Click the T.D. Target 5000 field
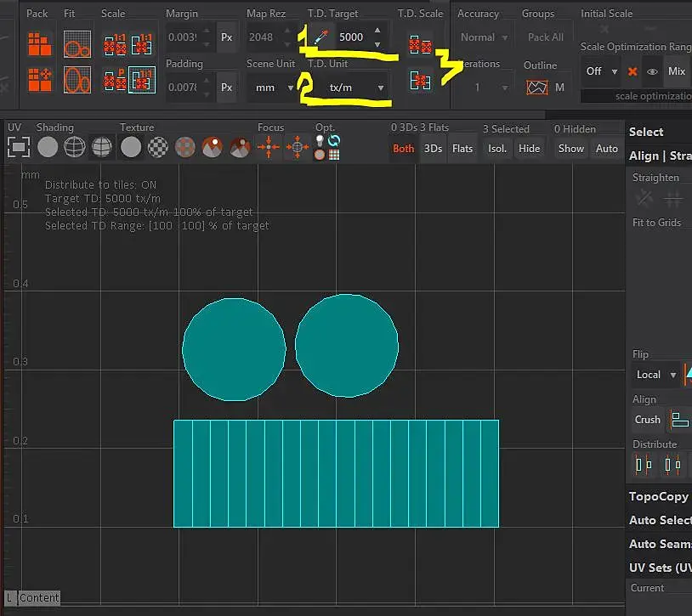Viewport: 692px width, 616px height. [351, 37]
